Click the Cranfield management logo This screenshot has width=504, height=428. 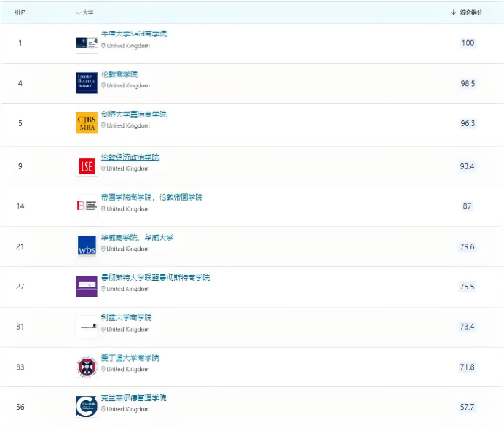[x=87, y=407]
